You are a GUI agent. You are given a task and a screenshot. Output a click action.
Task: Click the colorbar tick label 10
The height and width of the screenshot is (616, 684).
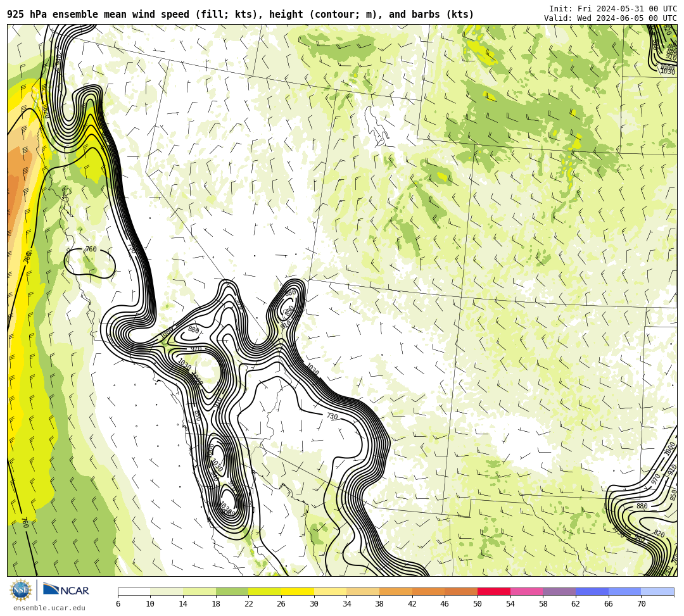point(151,604)
